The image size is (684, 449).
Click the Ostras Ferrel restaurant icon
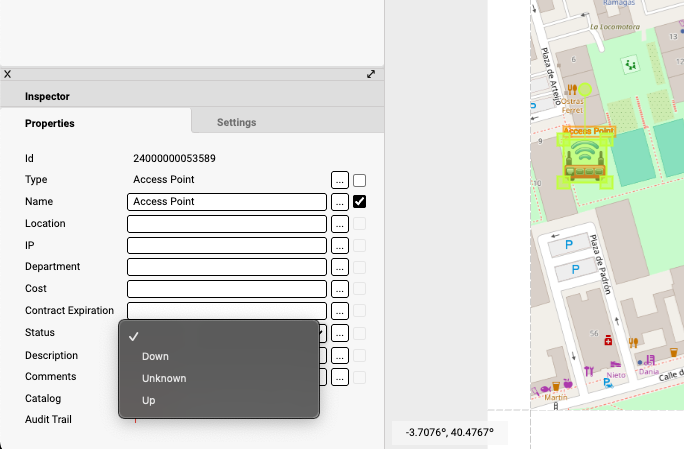pyautogui.click(x=572, y=89)
